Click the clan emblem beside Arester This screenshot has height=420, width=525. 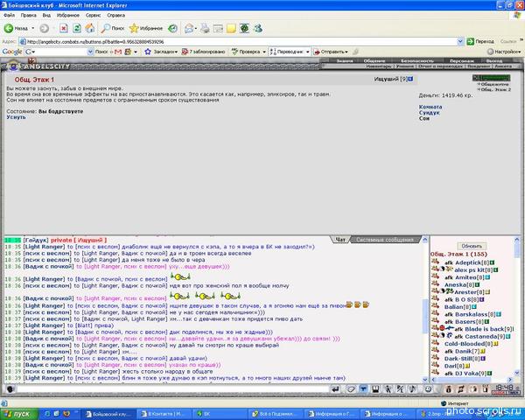click(x=450, y=291)
